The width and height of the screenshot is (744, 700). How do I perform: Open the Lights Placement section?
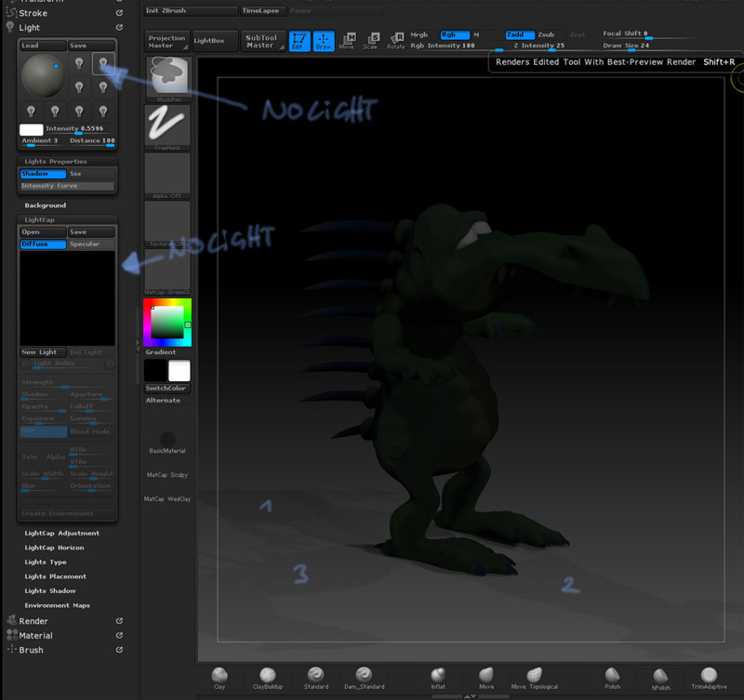(x=55, y=576)
